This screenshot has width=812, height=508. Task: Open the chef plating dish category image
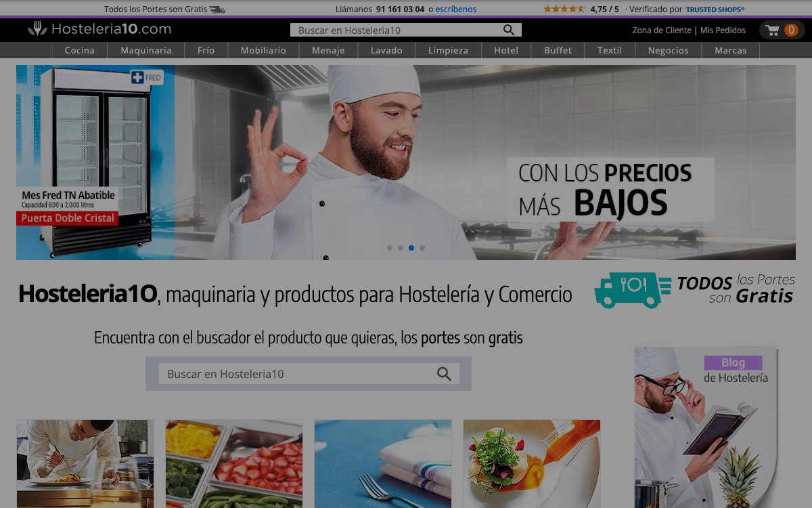[85, 464]
